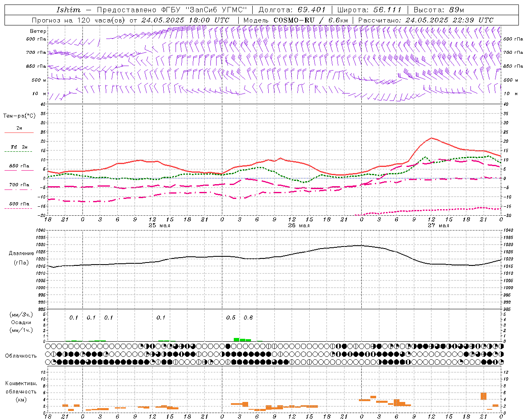Click the model name "COSMO-RU / 6.6км"
Image resolution: width=525 pixels, height=420 pixels.
[311, 20]
